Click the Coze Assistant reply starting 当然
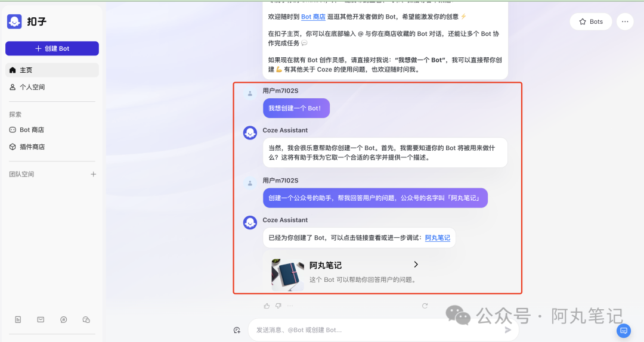This screenshot has height=342, width=644. (x=385, y=153)
